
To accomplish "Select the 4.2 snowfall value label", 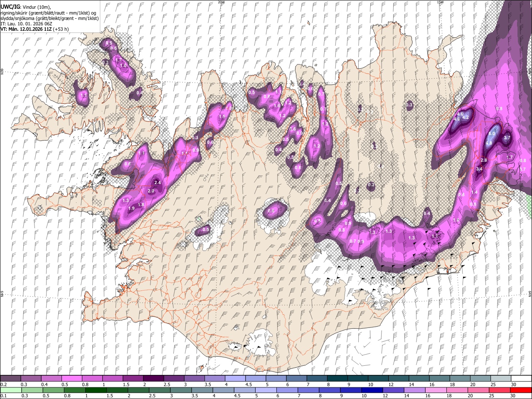I will pos(465,118).
